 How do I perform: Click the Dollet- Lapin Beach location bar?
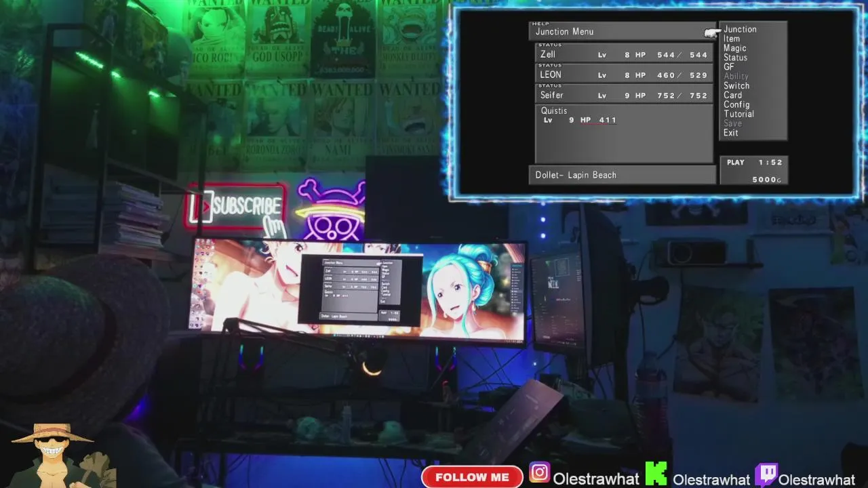(622, 175)
